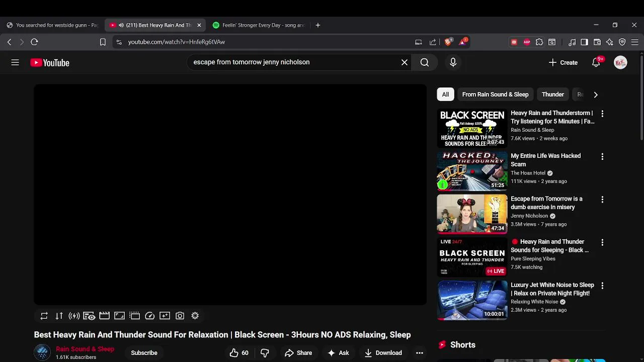This screenshot has width=644, height=362.
Task: Click the card-with-eye visibility icon
Action: point(89,316)
